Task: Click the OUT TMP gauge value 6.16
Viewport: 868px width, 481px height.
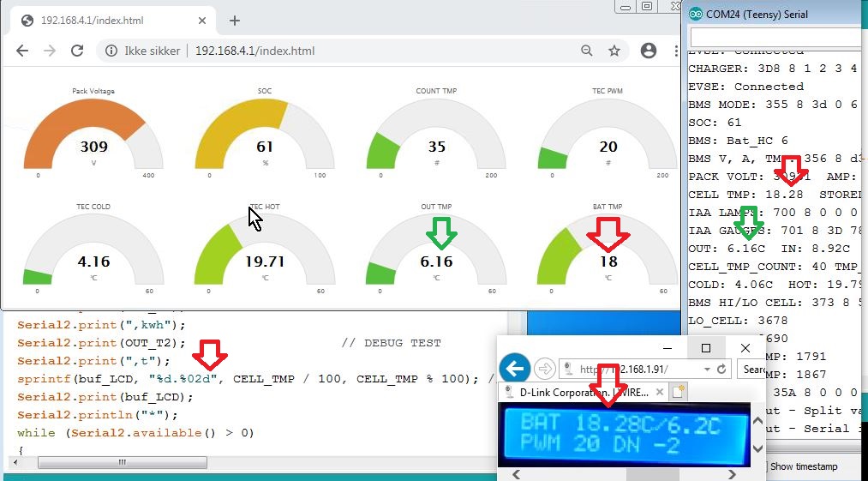Action: 436,262
